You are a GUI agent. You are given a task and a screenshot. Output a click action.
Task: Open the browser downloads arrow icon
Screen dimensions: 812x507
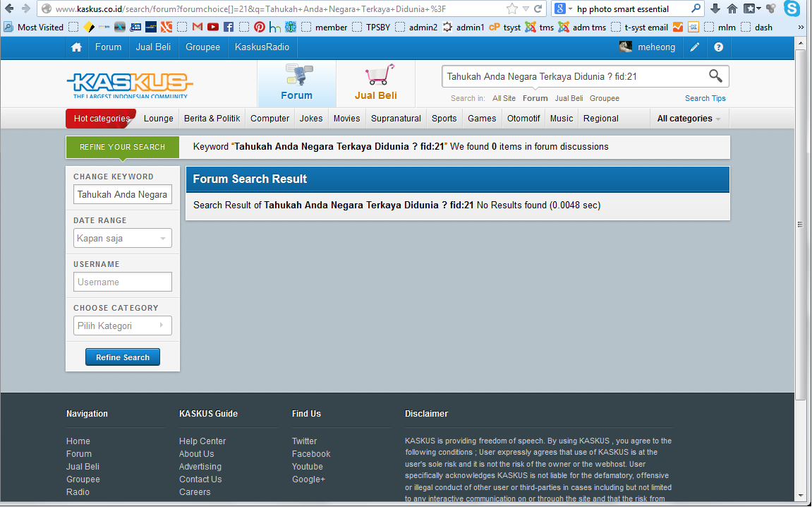(x=715, y=8)
